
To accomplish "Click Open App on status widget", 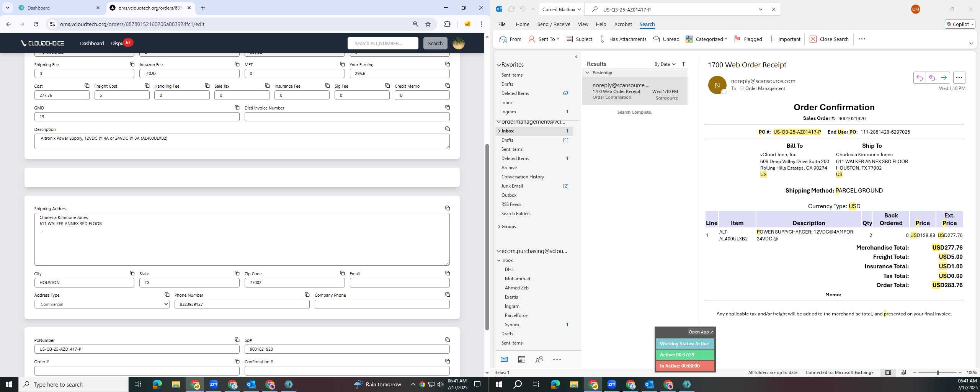I will tap(701, 332).
